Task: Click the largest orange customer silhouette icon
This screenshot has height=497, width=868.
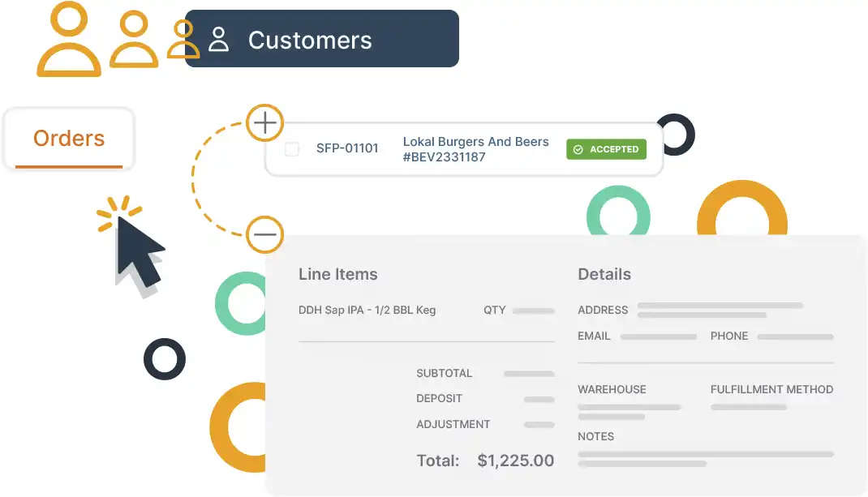Action: point(69,39)
